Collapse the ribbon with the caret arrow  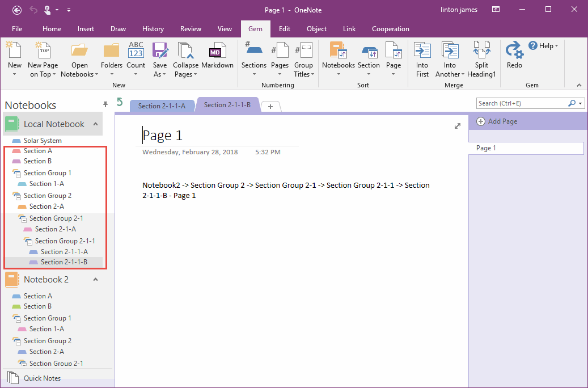coord(579,86)
